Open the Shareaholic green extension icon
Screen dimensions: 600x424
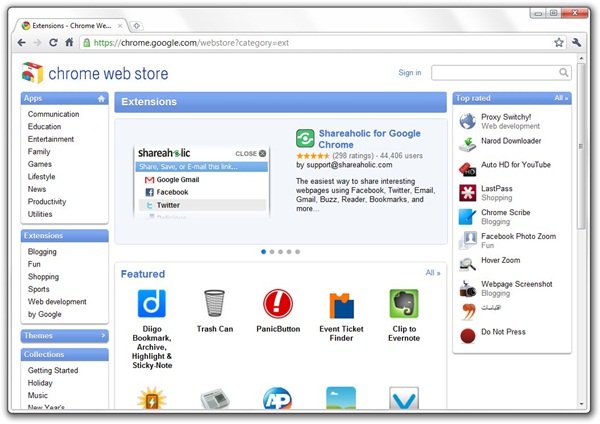click(x=305, y=138)
